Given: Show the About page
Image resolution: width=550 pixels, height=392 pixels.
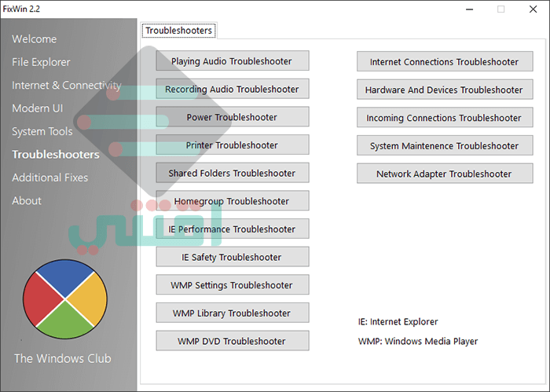Looking at the screenshot, I should pos(27,201).
